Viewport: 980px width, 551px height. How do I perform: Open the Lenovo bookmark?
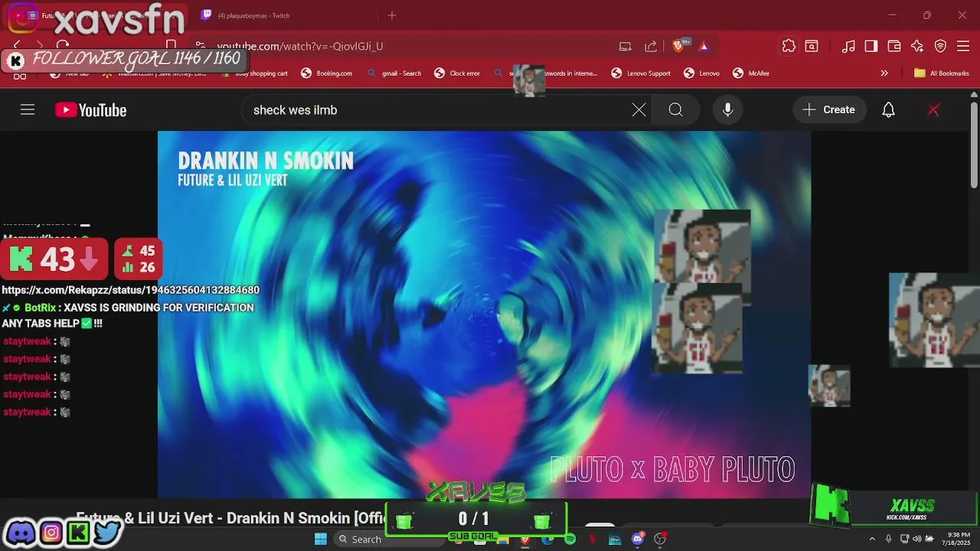click(701, 73)
